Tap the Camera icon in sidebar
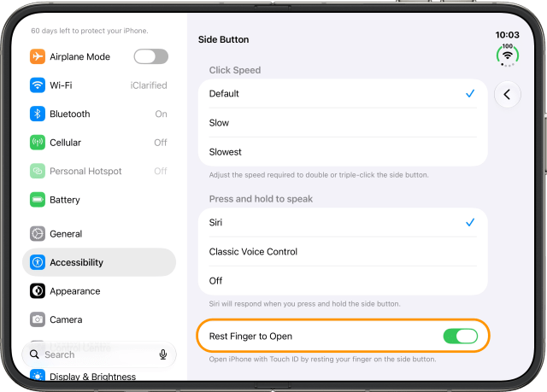Viewport: 547px width, 392px height. (x=38, y=319)
